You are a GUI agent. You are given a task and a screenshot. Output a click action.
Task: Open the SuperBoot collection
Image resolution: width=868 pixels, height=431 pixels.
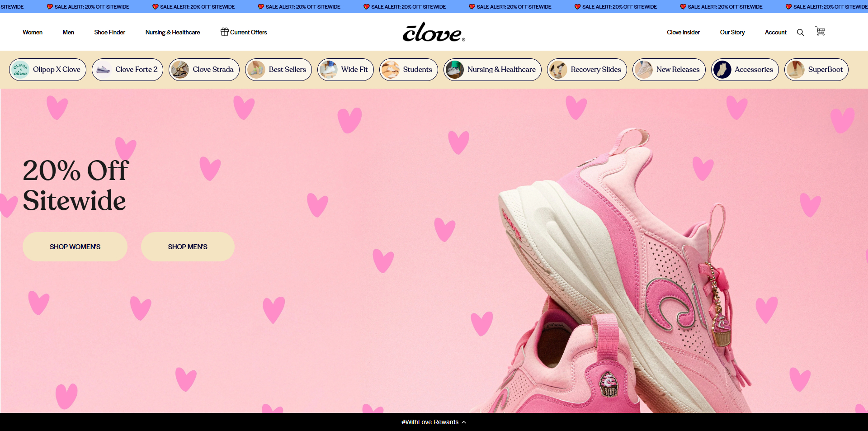click(x=816, y=69)
